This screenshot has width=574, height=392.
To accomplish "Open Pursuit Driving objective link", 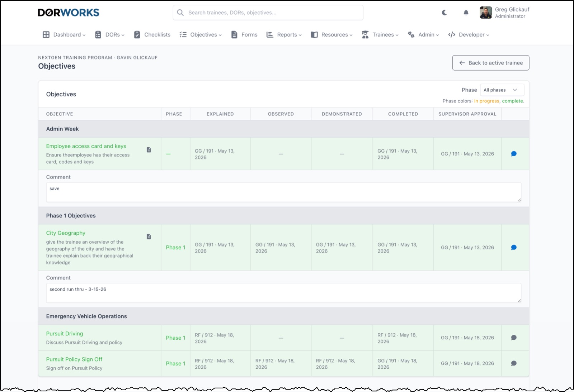I will [65, 334].
